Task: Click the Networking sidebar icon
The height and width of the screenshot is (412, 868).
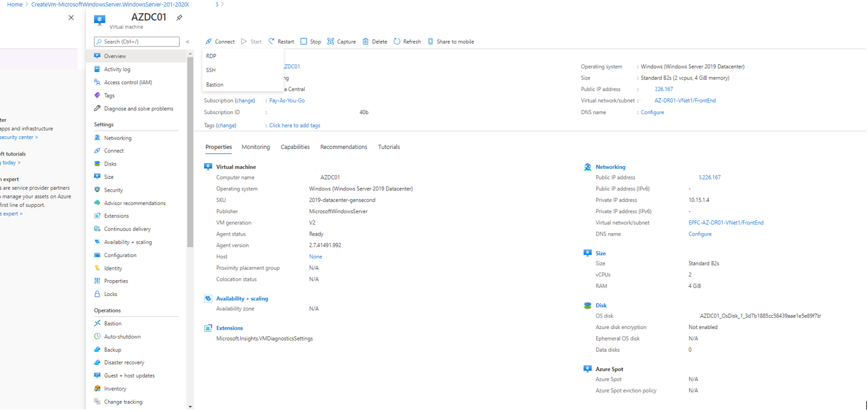Action: coord(97,138)
